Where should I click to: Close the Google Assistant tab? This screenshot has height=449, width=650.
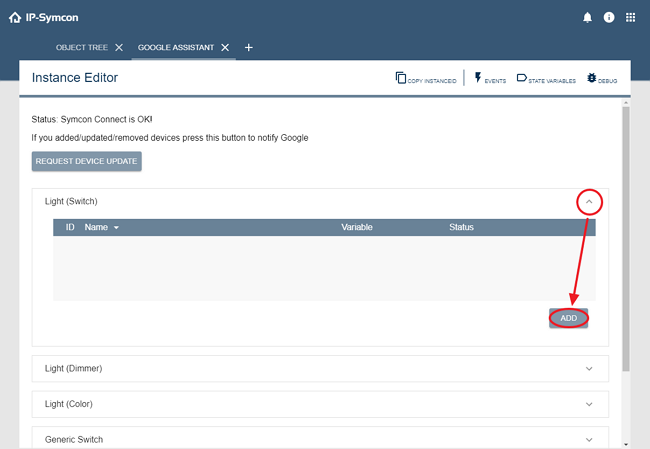225,47
